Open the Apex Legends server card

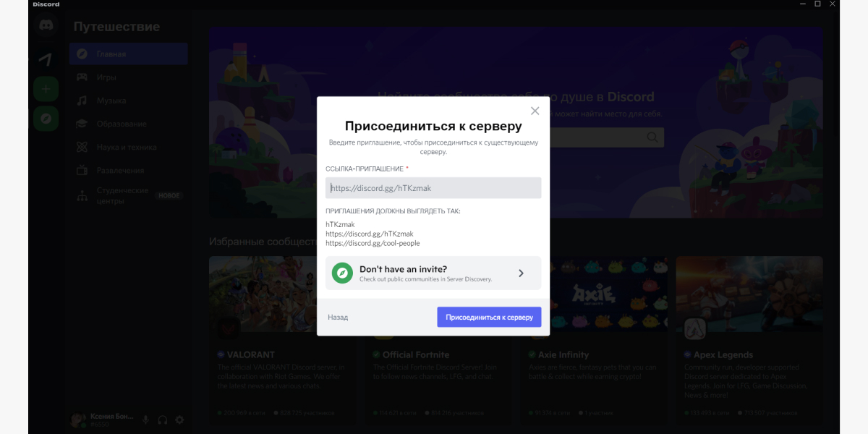(749, 339)
